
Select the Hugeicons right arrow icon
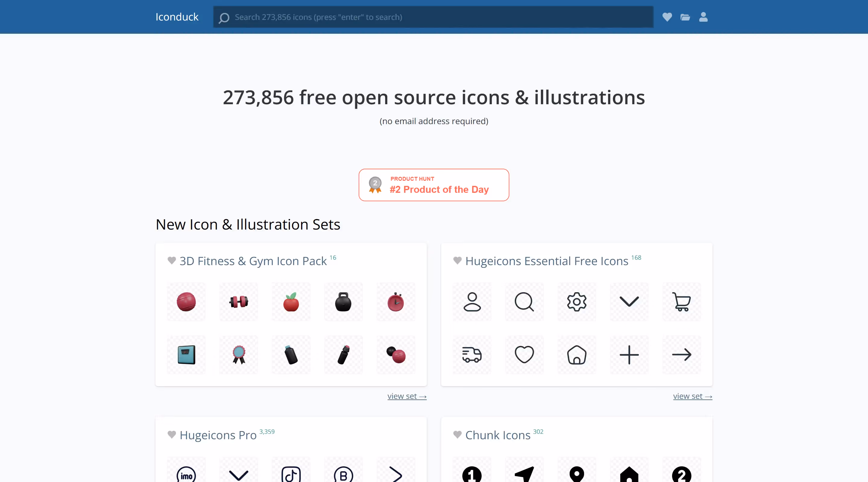(682, 354)
